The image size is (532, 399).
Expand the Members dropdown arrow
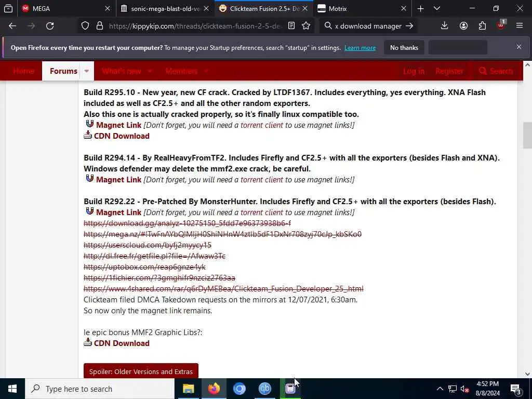pos(206,71)
